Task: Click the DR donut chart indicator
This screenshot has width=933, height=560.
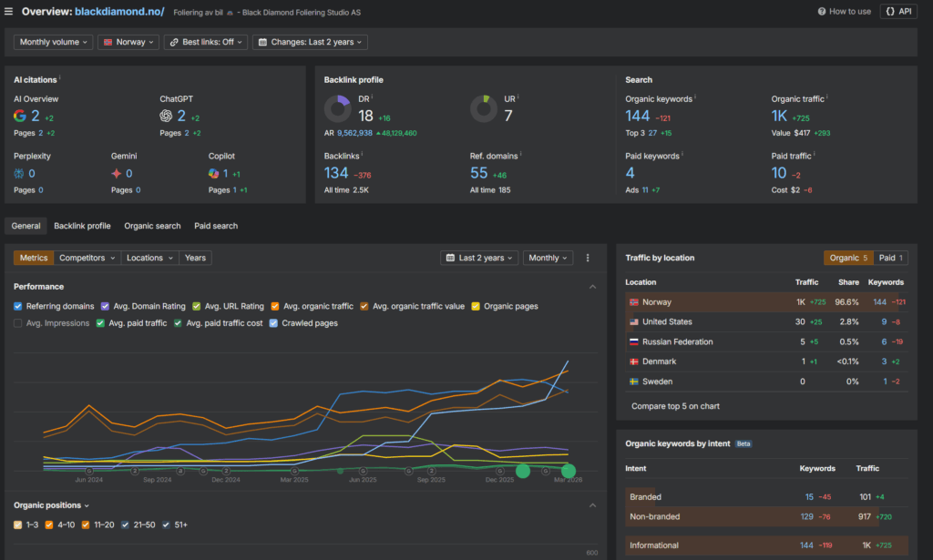Action: coord(337,108)
